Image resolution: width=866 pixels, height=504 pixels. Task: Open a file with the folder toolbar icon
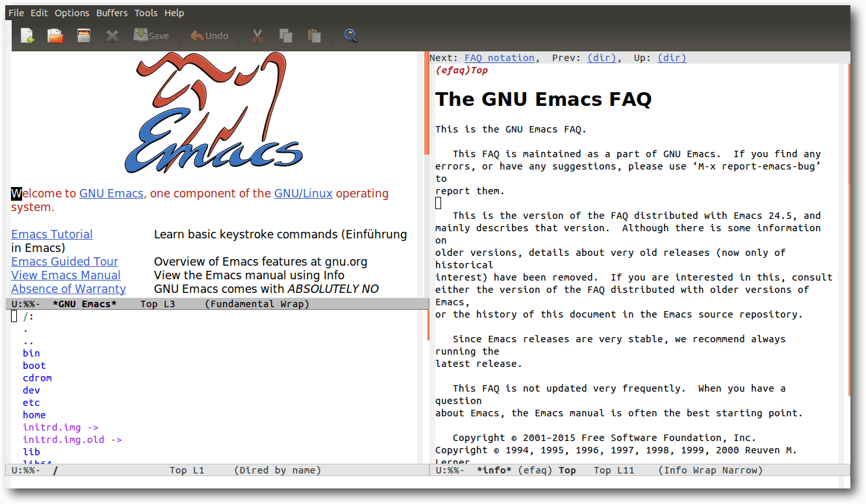pos(55,36)
